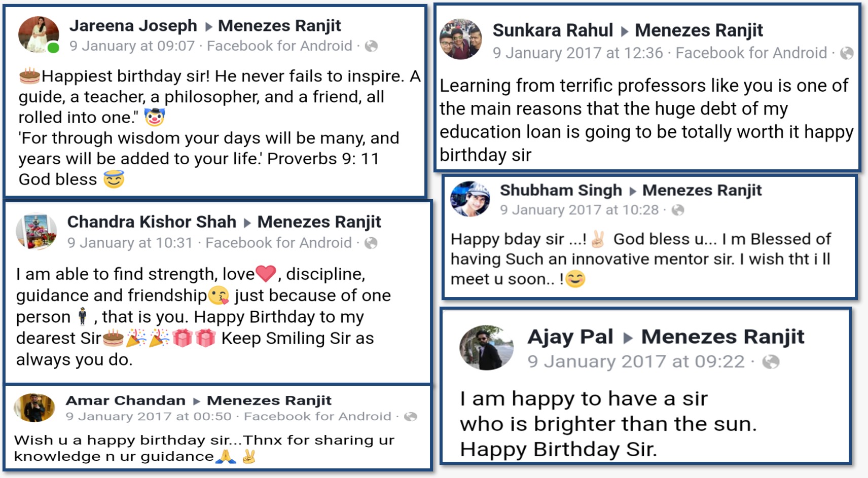View Amar Chandan's profile photo
The image size is (868, 478).
34,408
